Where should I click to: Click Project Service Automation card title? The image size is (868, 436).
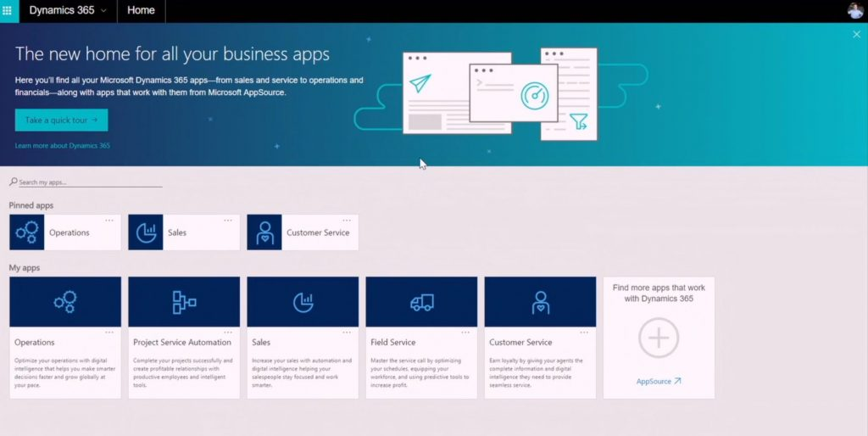182,343
